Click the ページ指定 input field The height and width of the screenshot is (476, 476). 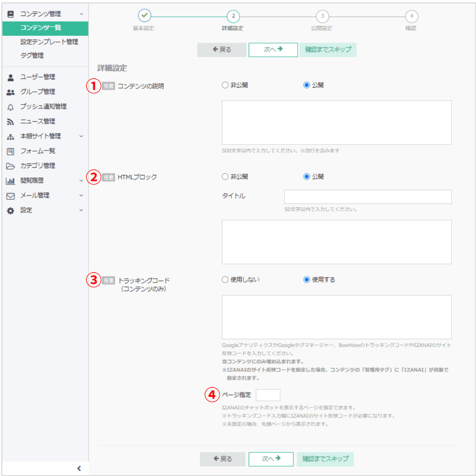coord(268,395)
